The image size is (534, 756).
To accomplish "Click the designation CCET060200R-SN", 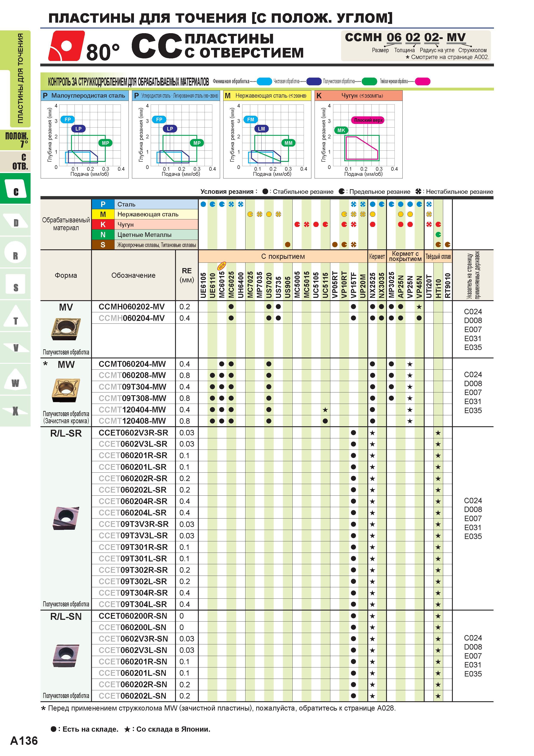I will click(133, 616).
